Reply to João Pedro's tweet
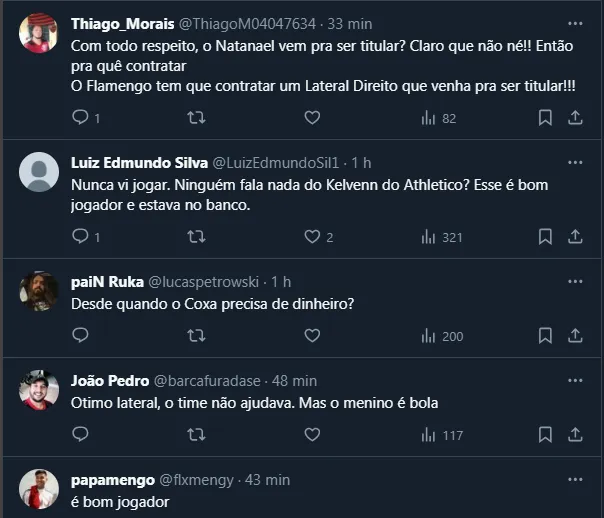 click(x=81, y=434)
